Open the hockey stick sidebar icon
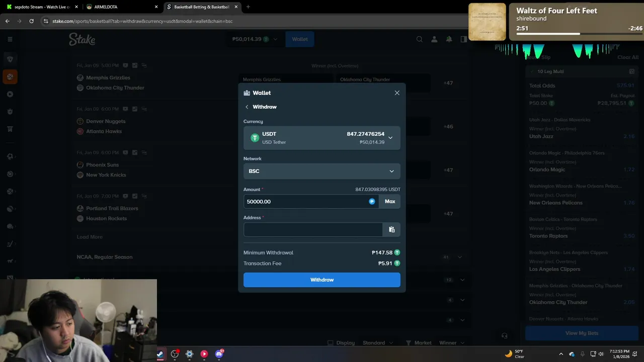 (x=10, y=244)
